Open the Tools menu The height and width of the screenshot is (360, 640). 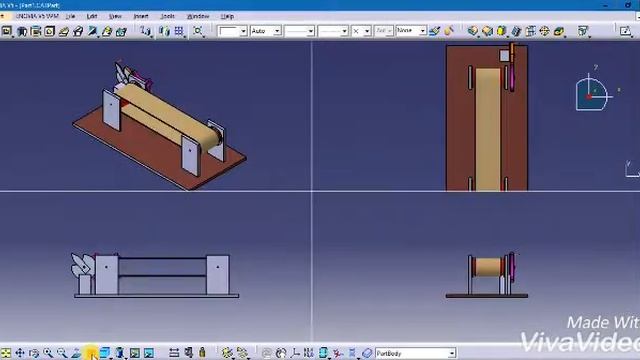(167, 16)
